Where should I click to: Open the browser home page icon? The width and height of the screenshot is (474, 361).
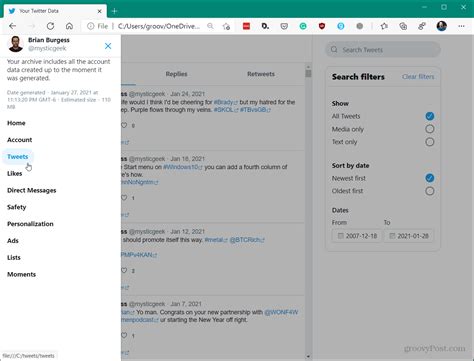(69, 26)
